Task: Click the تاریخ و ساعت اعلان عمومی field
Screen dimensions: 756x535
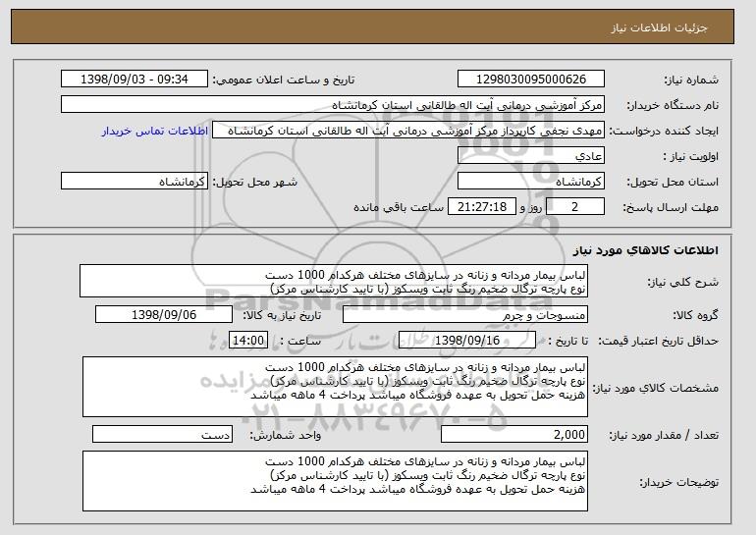Action: click(x=135, y=80)
